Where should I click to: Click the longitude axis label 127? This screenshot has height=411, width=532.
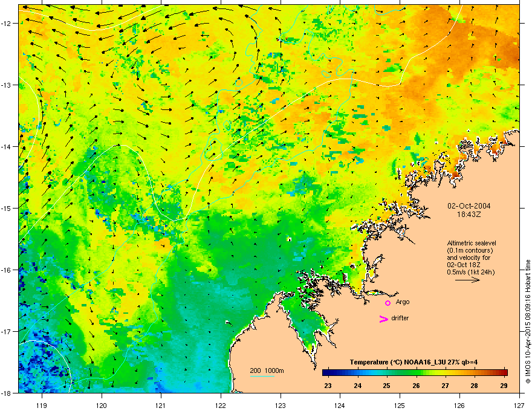pos(519,405)
